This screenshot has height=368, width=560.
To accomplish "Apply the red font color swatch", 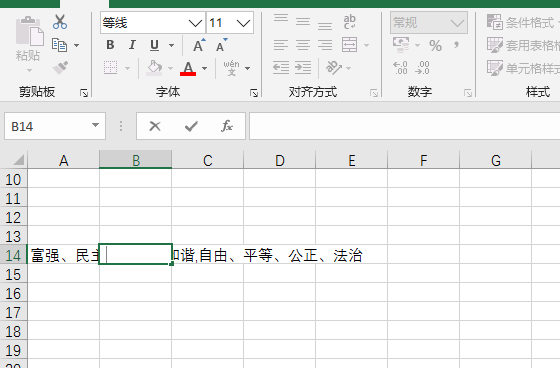I will tap(188, 68).
